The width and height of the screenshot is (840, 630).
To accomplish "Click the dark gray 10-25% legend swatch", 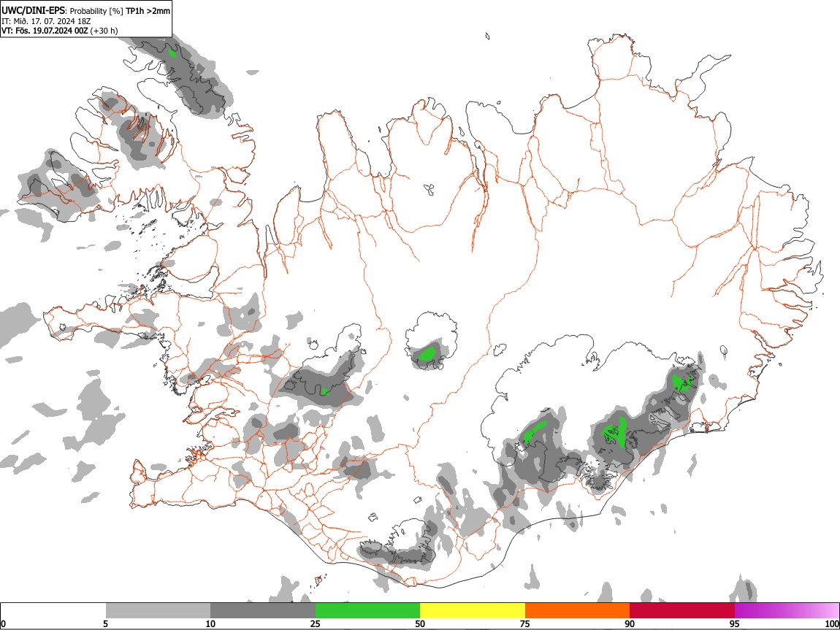I will tap(263, 611).
